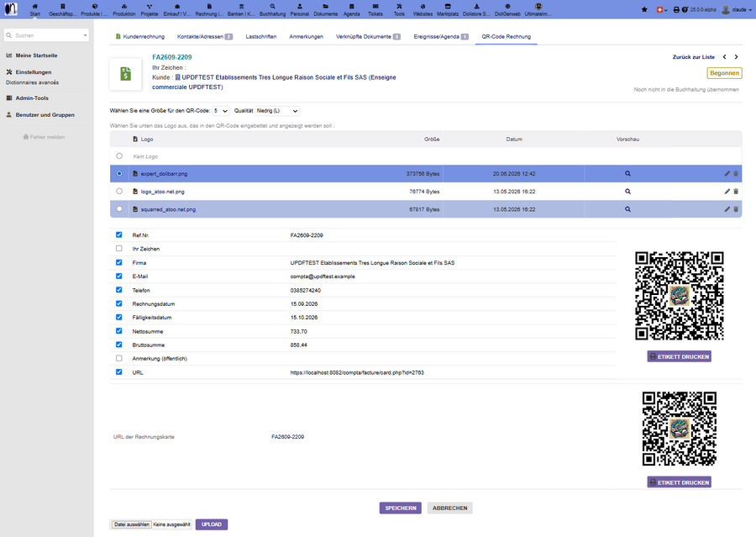Viewport: 756px width, 537px height.
Task: Preview logo_atoo.net.png with magnifier icon
Action: pos(627,192)
